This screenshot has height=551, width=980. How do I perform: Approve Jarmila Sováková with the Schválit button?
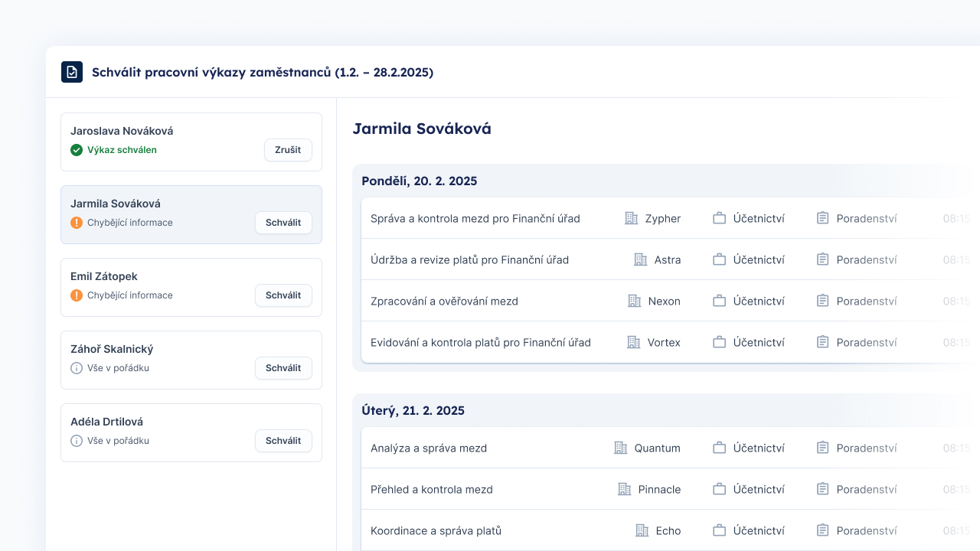(x=283, y=222)
